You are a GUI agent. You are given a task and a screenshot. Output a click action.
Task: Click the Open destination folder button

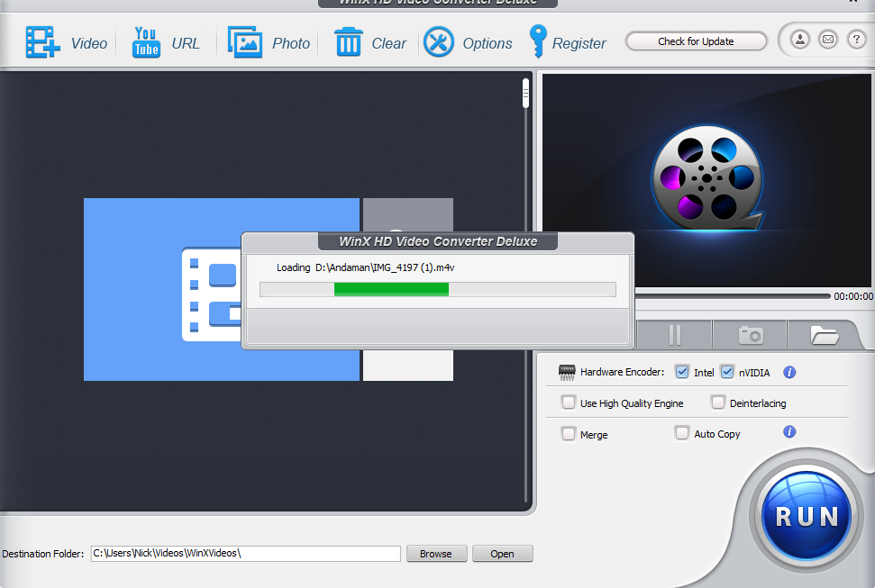[x=502, y=554]
